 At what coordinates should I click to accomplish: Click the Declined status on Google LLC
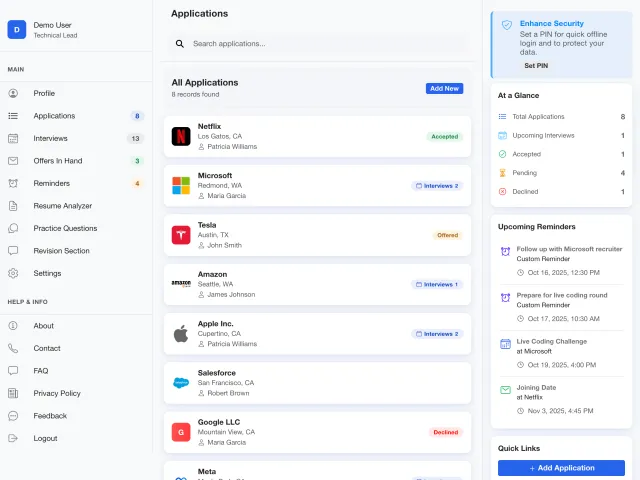446,432
